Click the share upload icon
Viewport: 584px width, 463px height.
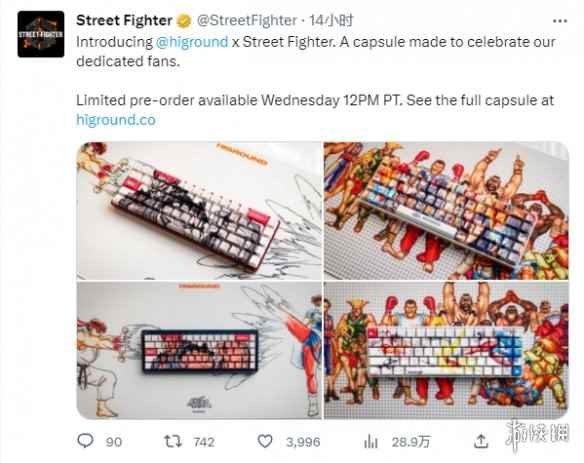click(481, 441)
